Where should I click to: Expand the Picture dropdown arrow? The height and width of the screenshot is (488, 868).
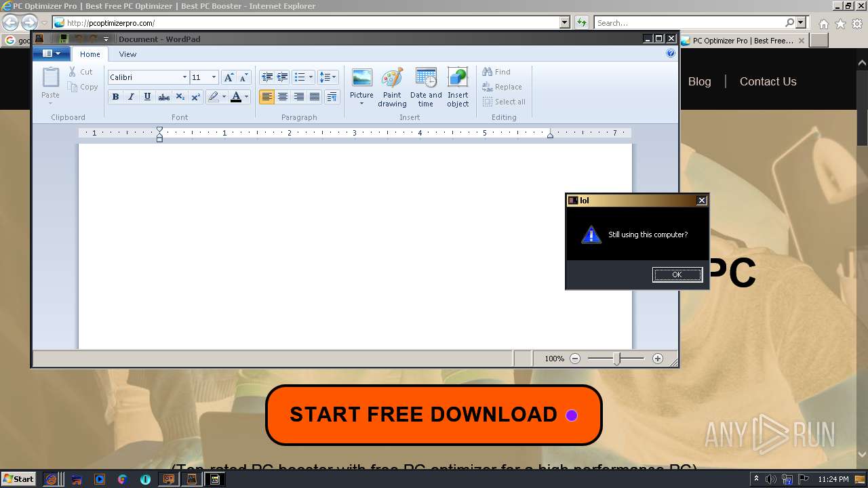[361, 104]
